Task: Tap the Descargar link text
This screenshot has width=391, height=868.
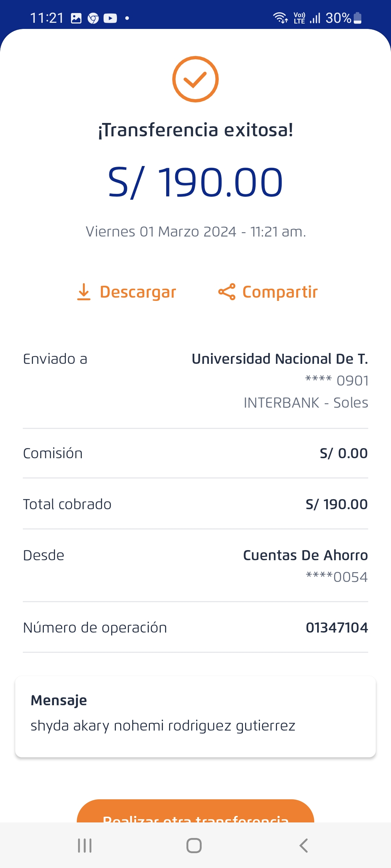Action: point(138,292)
